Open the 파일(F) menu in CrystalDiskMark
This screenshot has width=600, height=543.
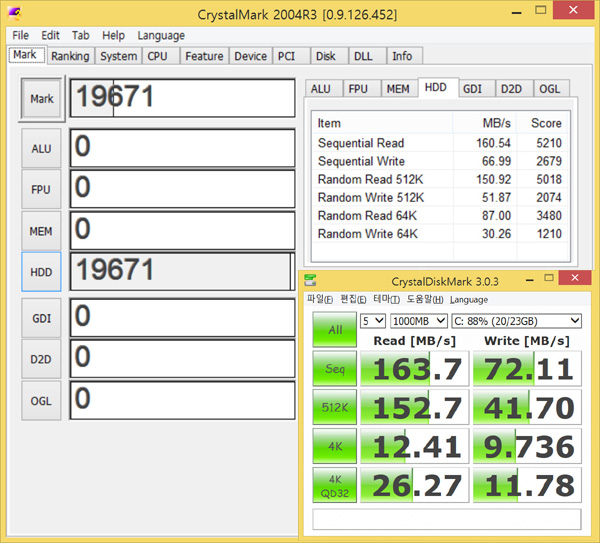click(320, 299)
